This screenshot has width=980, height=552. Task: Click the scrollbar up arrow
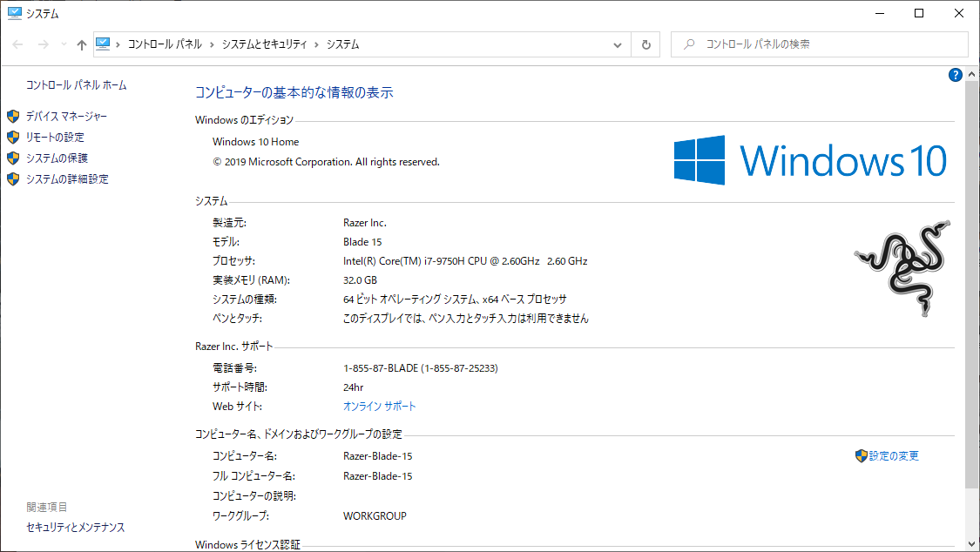971,74
